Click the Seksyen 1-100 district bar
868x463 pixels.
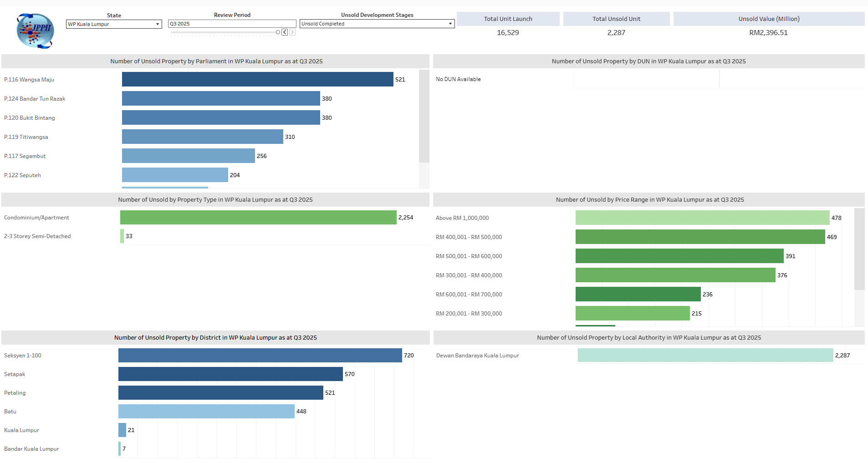click(260, 356)
